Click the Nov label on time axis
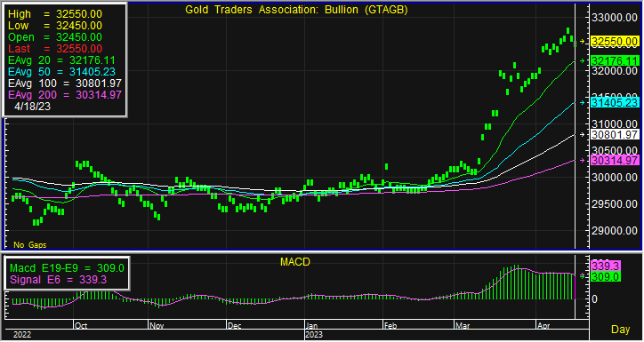644x342 pixels. pyautogui.click(x=157, y=326)
